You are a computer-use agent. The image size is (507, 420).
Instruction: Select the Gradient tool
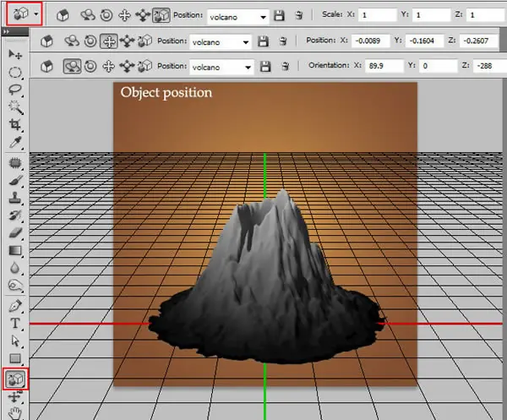[15, 251]
